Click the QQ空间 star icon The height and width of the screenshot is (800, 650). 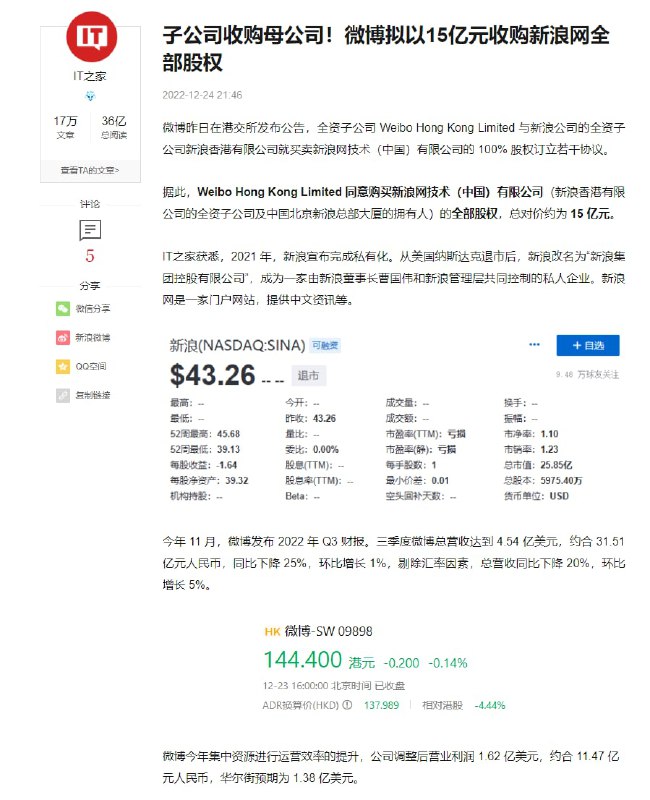point(63,366)
